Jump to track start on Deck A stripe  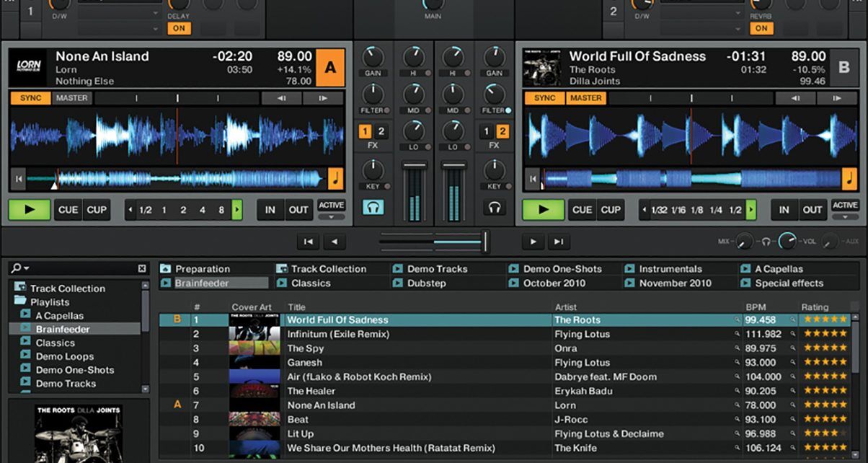19,179
